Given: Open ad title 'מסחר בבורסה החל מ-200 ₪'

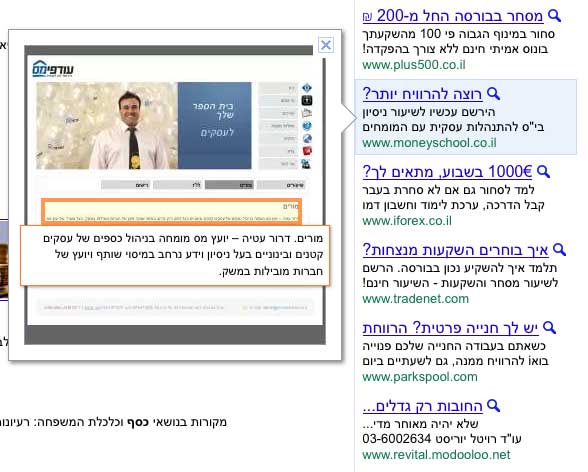Looking at the screenshot, I should 453,16.
